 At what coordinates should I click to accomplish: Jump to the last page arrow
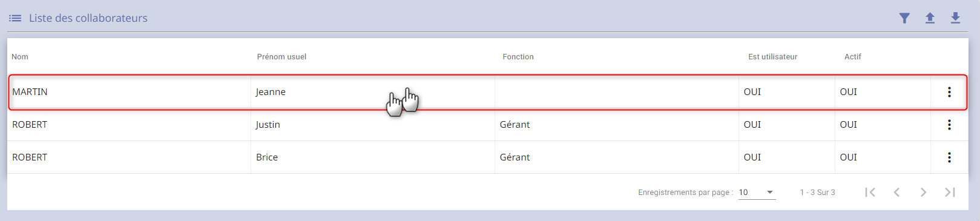pyautogui.click(x=950, y=192)
